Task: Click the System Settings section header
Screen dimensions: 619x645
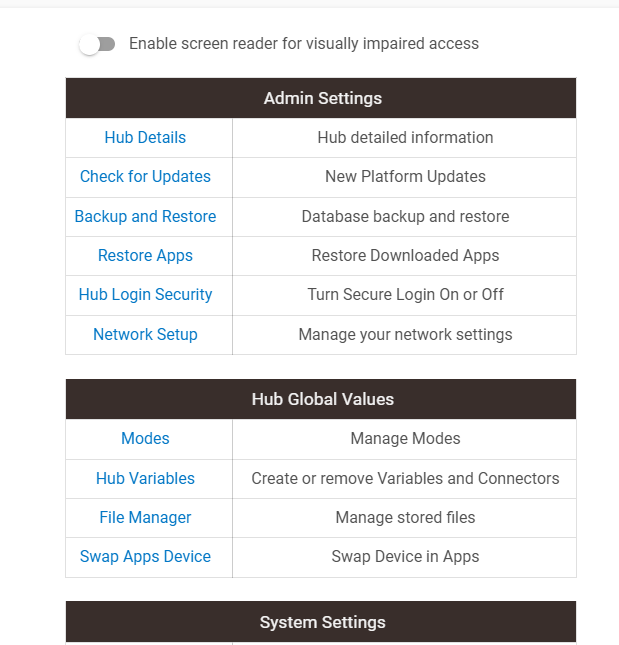Action: (x=322, y=622)
